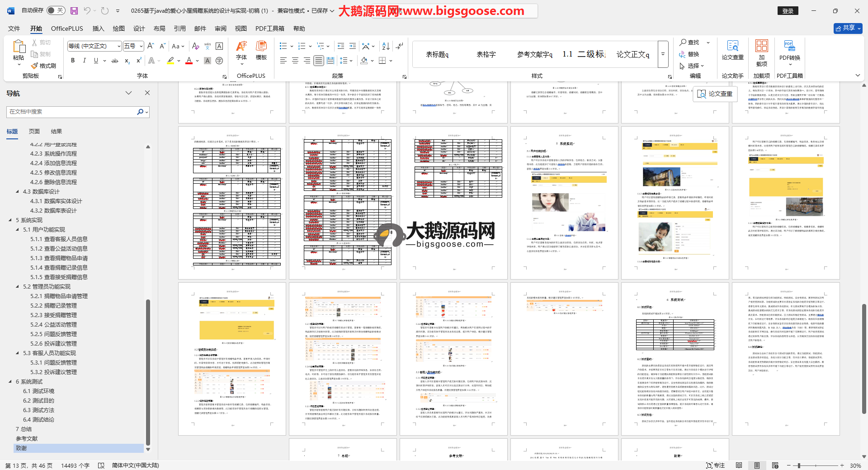Viewport: 868px width, 470px height.
Task: Expand the styles gallery dropdown
Action: (663, 54)
